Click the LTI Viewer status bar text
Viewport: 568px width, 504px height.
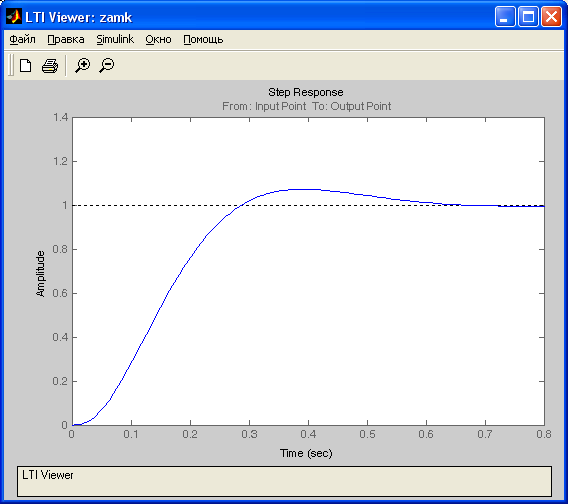coord(47,475)
